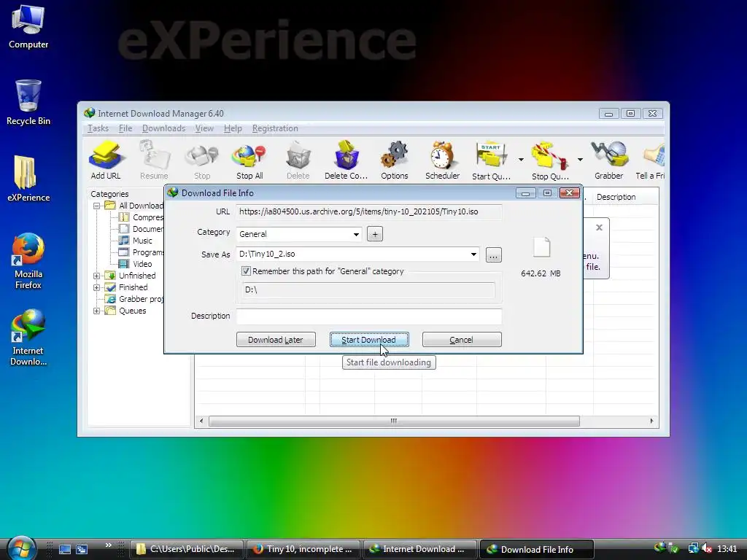
Task: Select the Music category
Action: coord(142,241)
